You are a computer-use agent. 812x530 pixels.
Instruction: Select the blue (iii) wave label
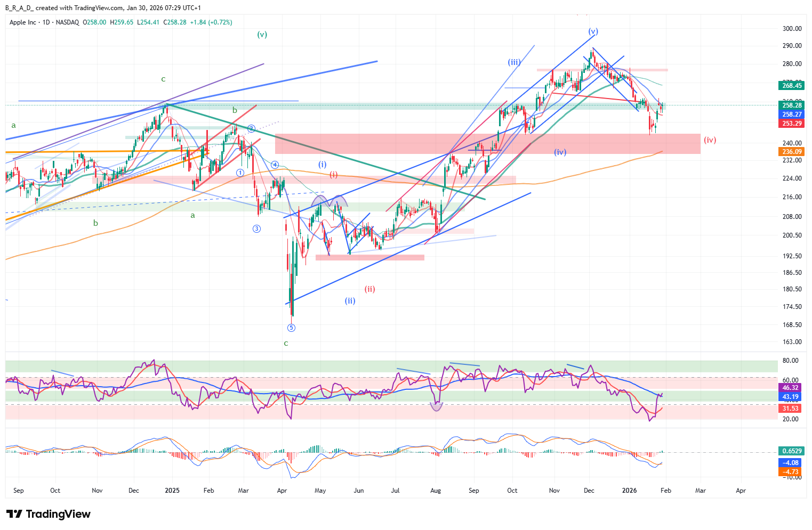(513, 62)
